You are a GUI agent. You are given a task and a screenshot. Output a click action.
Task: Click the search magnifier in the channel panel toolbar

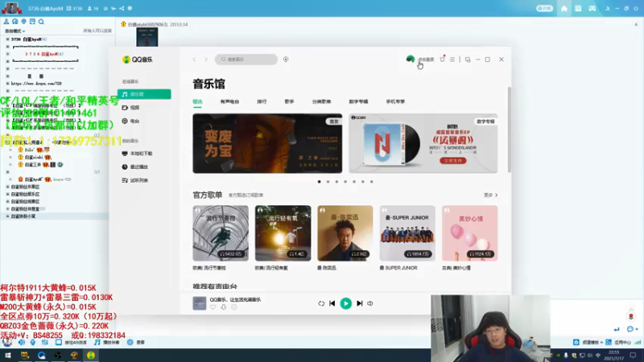coord(41,22)
